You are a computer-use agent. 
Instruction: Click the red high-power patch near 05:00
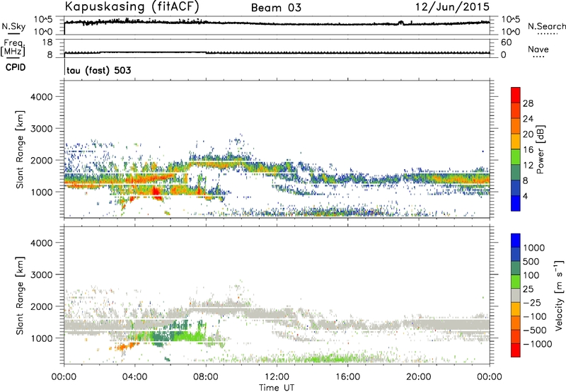(156, 192)
